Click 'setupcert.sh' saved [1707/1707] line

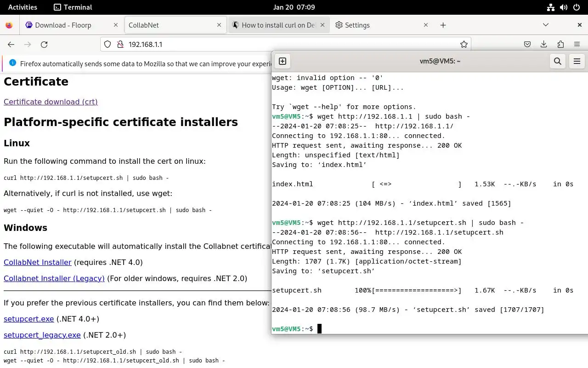click(x=408, y=310)
